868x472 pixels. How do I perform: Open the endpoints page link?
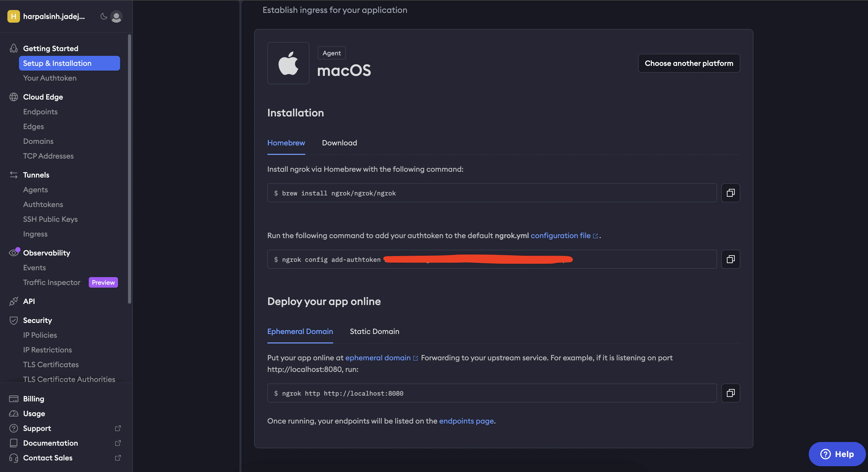[466, 421]
